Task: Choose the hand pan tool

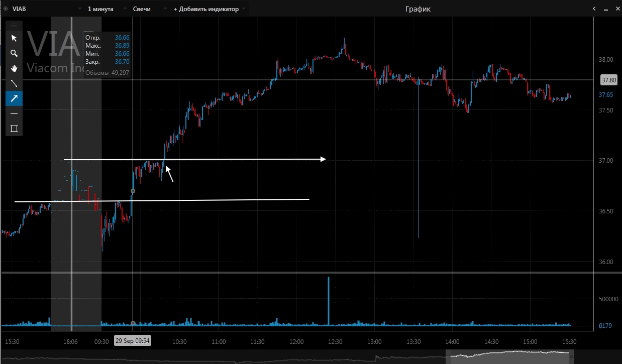Action: pyautogui.click(x=14, y=68)
